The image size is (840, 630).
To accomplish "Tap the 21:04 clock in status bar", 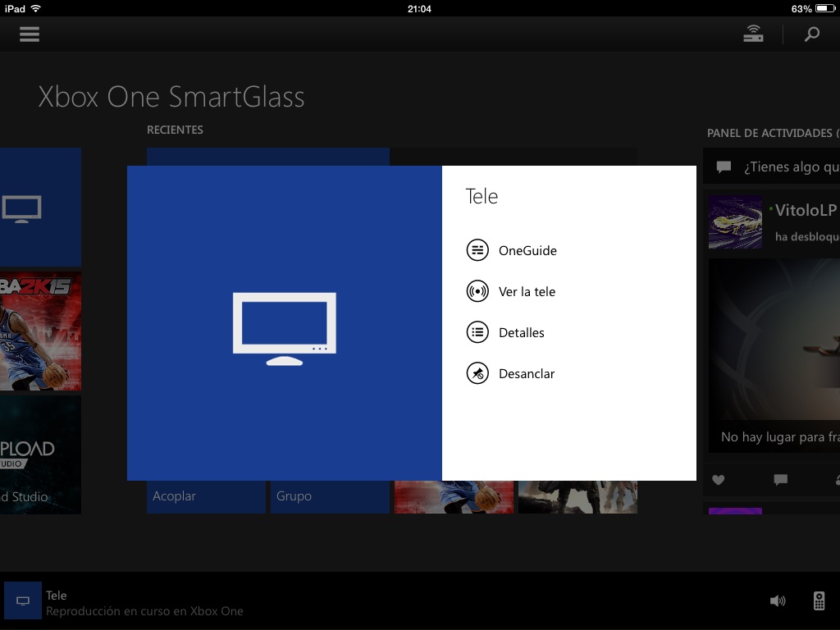I will (419, 8).
